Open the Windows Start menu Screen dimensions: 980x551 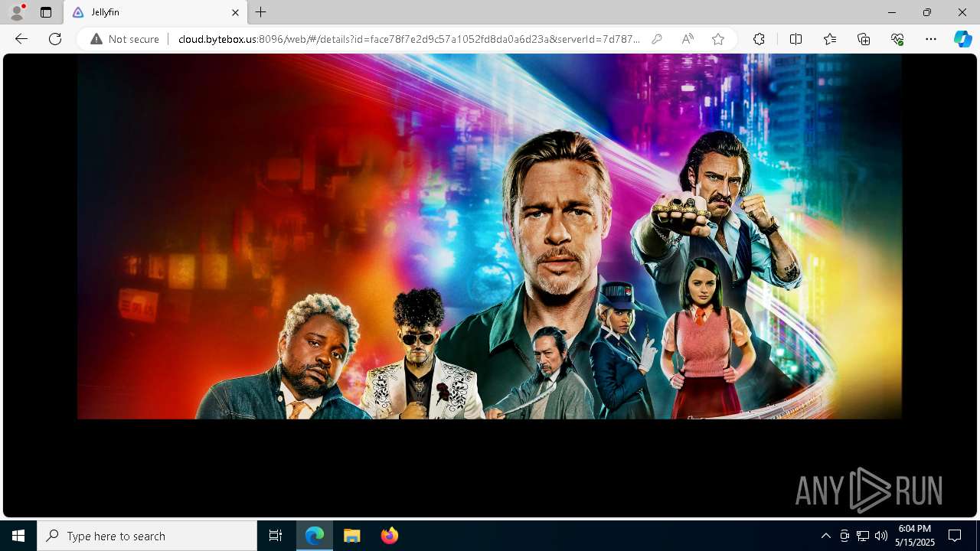[x=18, y=536]
